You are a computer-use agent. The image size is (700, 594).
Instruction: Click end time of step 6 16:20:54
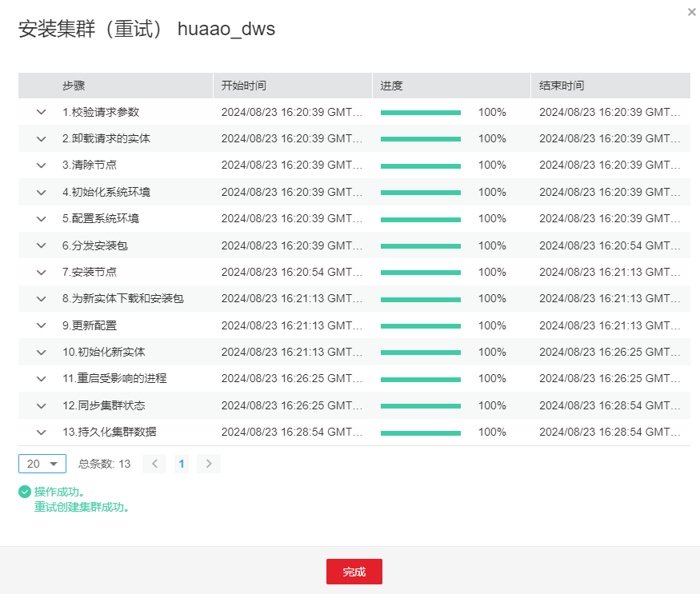click(x=610, y=245)
